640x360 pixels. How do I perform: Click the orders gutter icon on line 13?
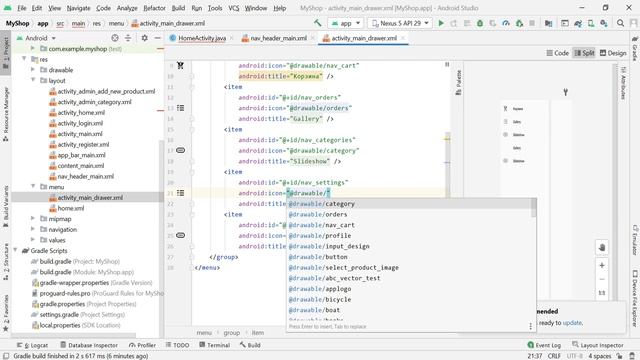tap(180, 108)
